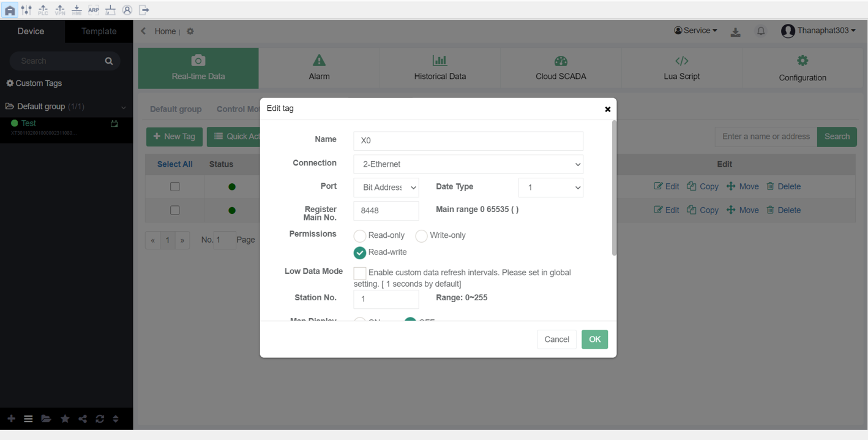
Task: Click the Edit tag dialog vertical scrollbar
Action: (x=614, y=188)
